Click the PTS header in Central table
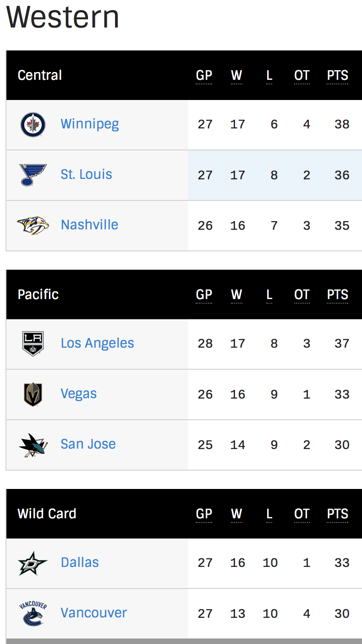 [338, 76]
